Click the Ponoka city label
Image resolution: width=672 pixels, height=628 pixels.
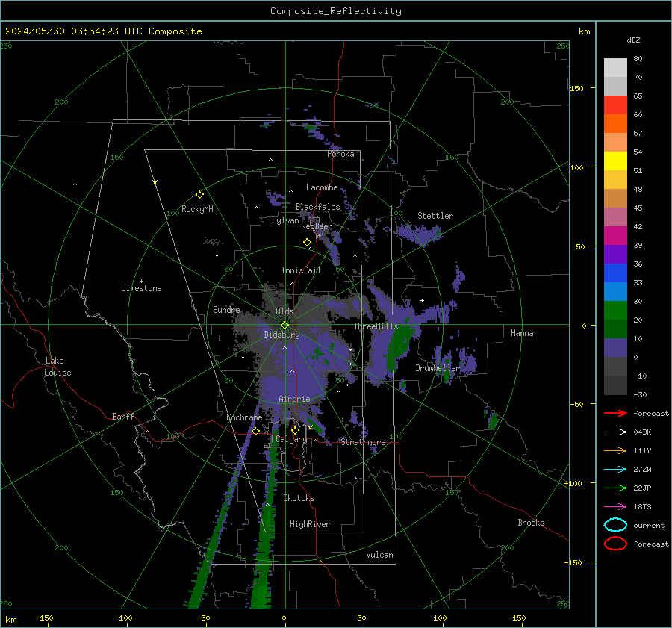[340, 154]
